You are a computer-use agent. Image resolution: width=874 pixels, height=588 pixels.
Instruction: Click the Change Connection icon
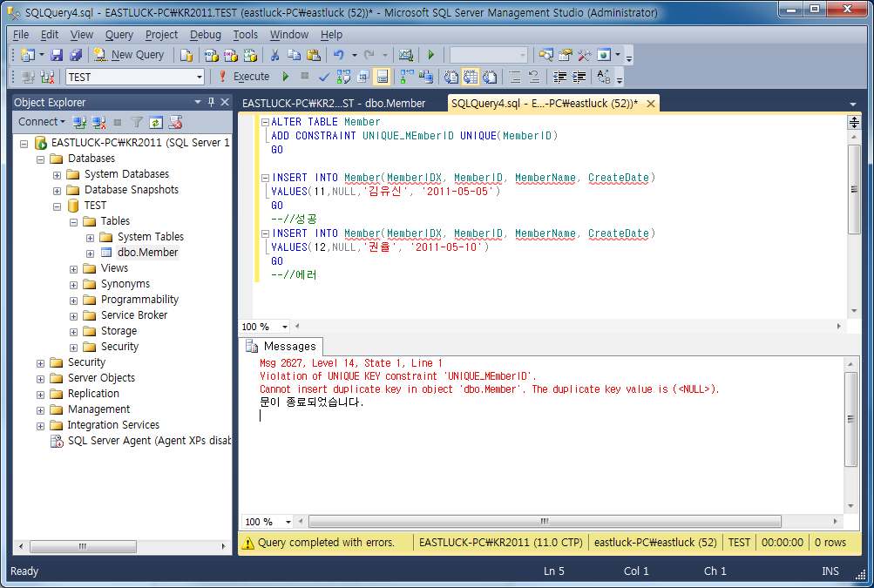[x=47, y=77]
